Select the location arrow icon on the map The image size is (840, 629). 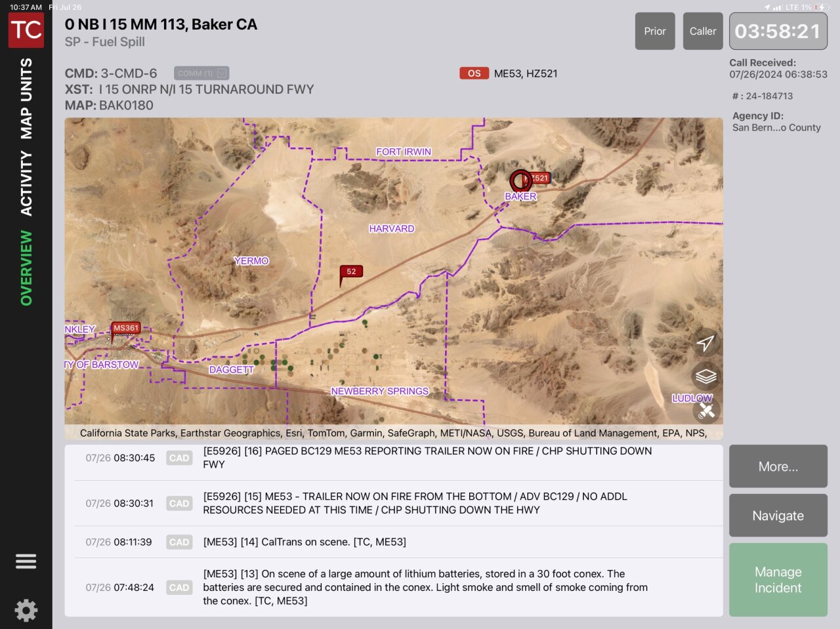pyautogui.click(x=705, y=342)
